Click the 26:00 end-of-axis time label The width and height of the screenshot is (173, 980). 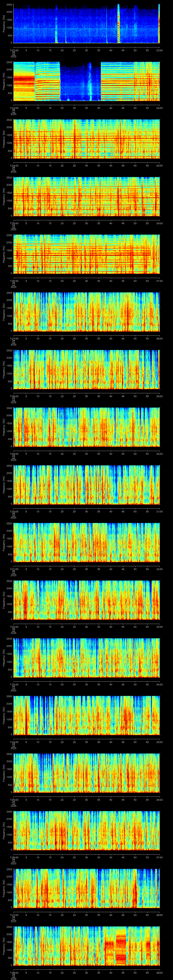(x=159, y=223)
